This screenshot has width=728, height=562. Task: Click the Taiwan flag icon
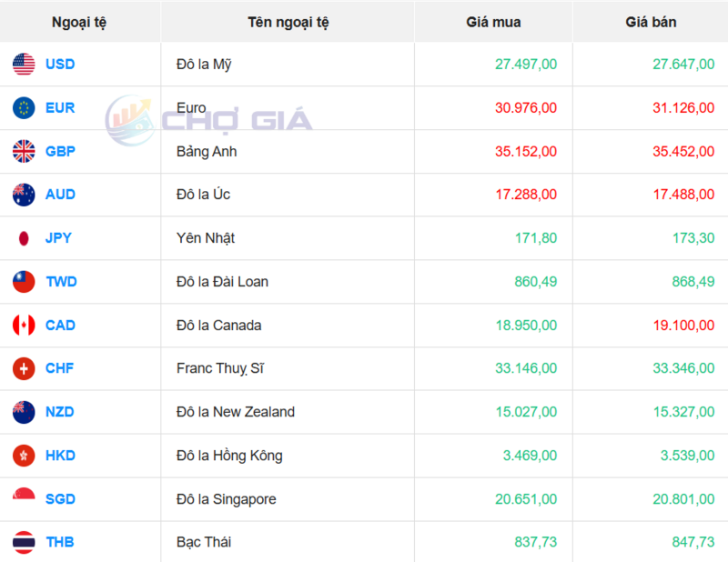tap(24, 282)
